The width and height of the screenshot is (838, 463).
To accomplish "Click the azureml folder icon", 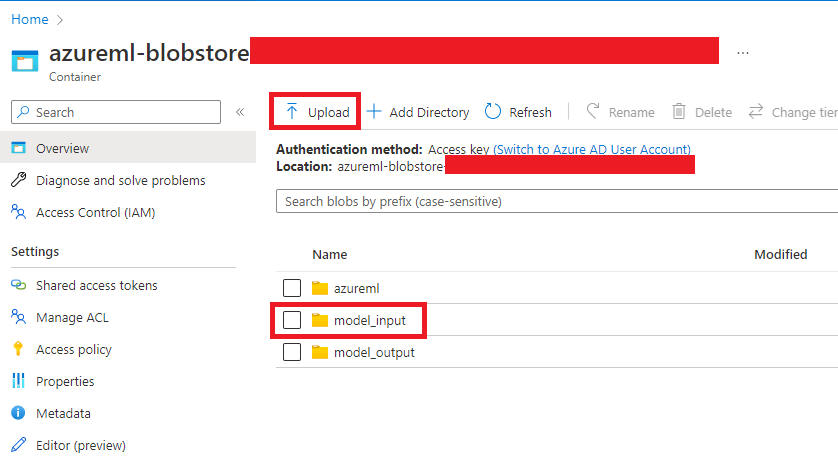I will (320, 288).
